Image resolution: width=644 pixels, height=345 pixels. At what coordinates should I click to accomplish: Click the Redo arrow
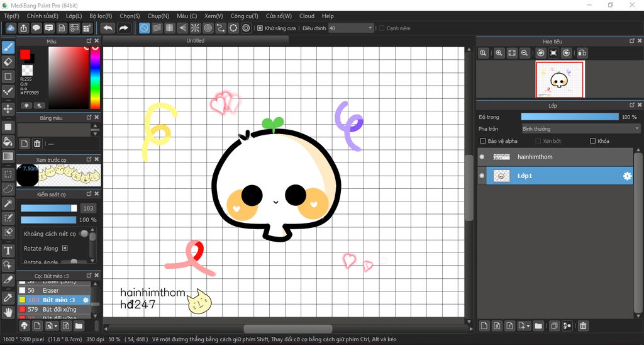tap(123, 28)
